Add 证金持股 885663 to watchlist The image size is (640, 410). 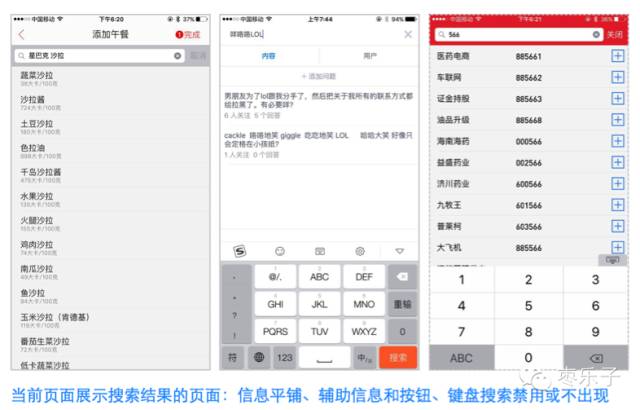618,98
